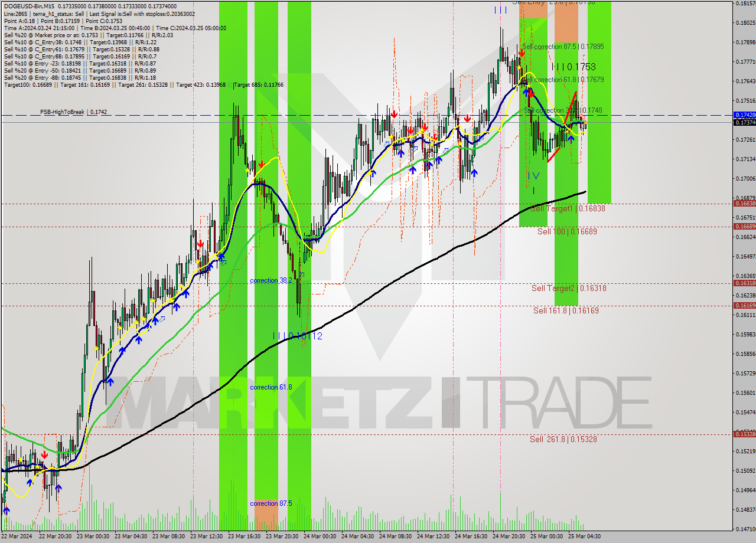
Task: Click the red 0.15328 price tag
Action: tap(744, 434)
